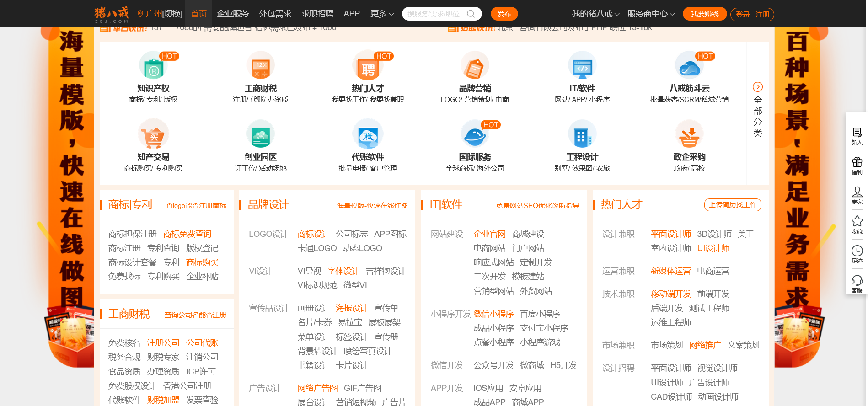Click the ZBJ.COM 猪八戒 logo

click(111, 14)
